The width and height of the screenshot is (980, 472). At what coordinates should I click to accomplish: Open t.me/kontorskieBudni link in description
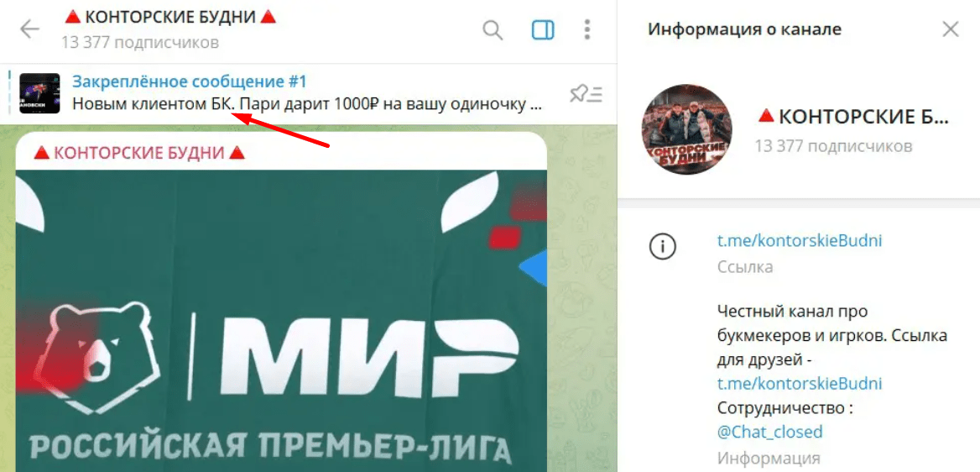(x=800, y=383)
